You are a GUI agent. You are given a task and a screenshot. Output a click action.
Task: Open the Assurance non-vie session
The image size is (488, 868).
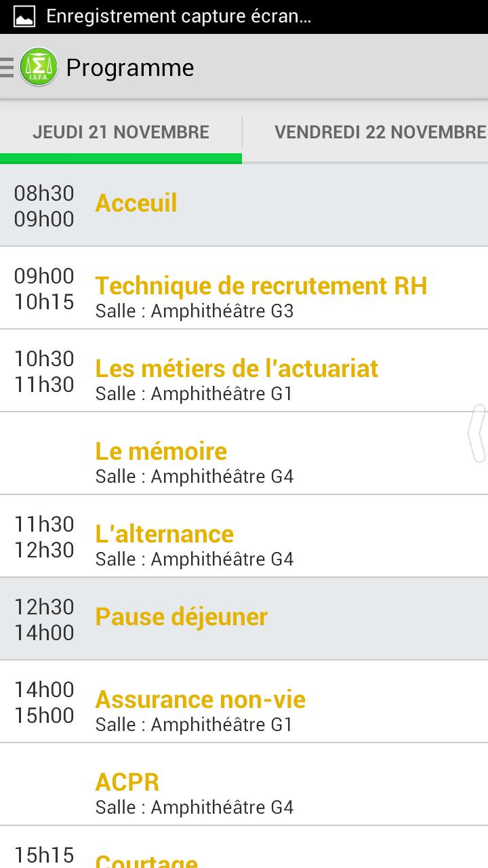coord(201,701)
